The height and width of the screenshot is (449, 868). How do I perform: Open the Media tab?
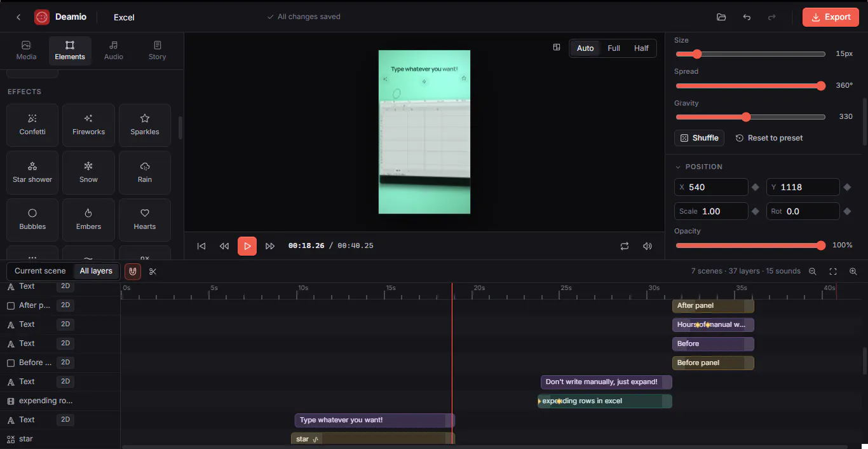[26, 51]
